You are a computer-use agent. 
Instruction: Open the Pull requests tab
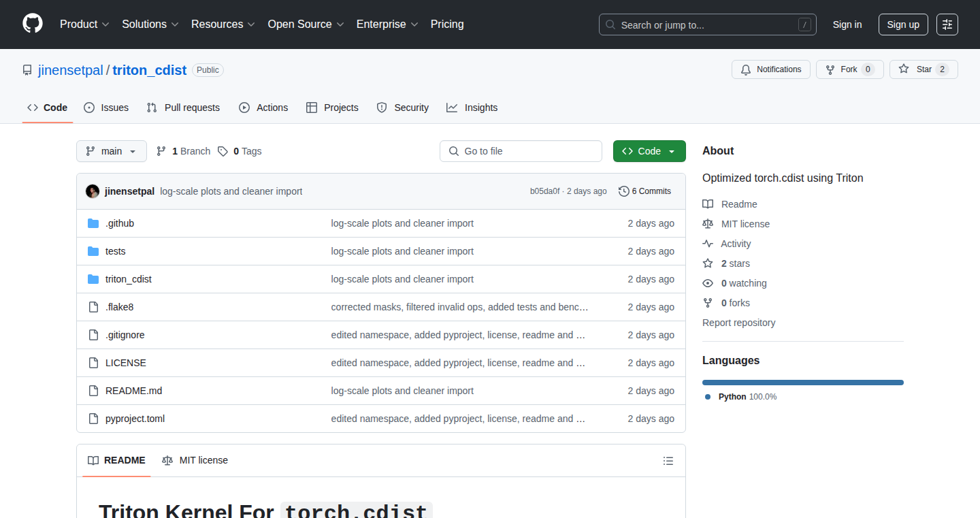(183, 108)
